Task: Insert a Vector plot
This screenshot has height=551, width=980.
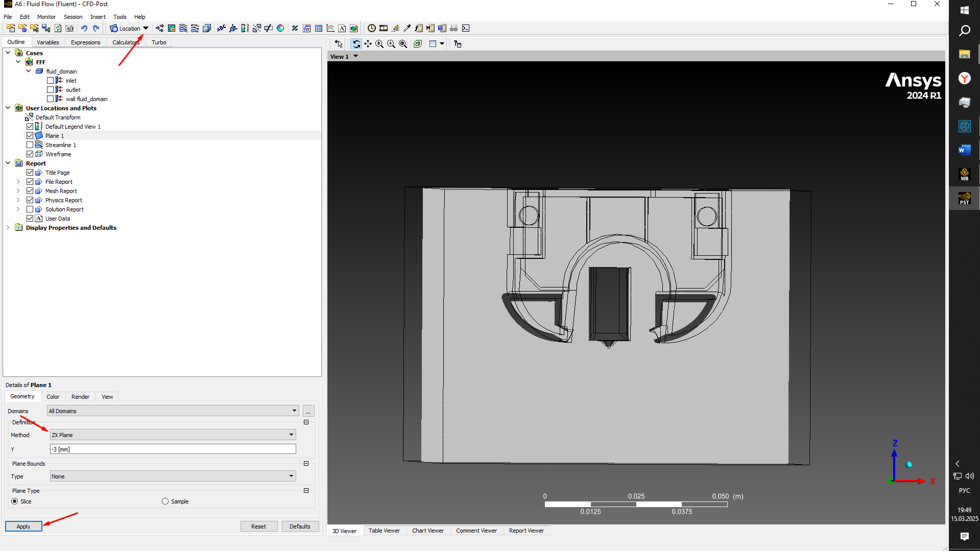Action: (160, 28)
